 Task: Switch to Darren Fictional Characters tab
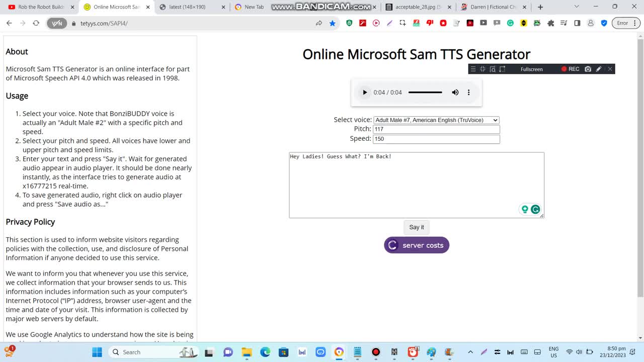coord(494,7)
